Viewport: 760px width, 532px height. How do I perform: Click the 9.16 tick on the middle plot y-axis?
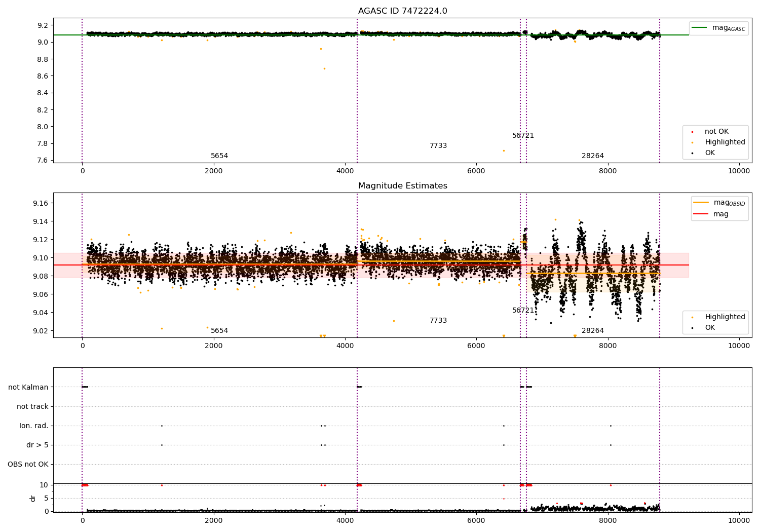pyautogui.click(x=40, y=203)
